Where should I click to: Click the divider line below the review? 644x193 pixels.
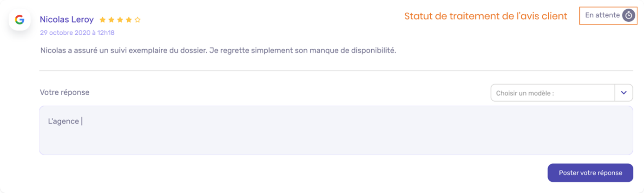click(x=336, y=71)
